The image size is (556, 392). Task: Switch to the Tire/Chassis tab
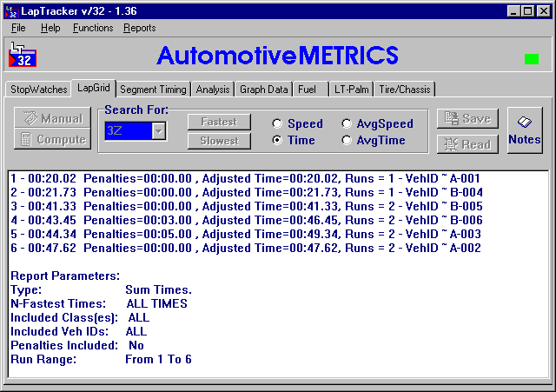405,89
